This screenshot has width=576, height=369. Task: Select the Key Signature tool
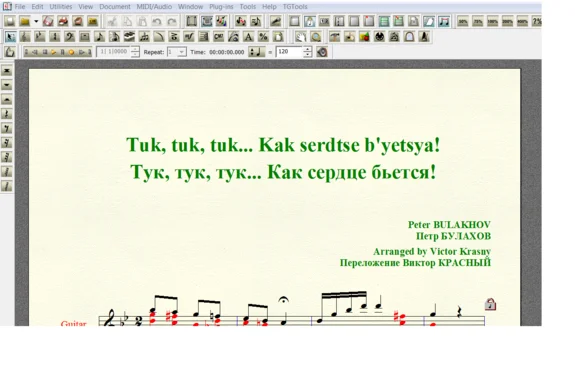pos(40,37)
